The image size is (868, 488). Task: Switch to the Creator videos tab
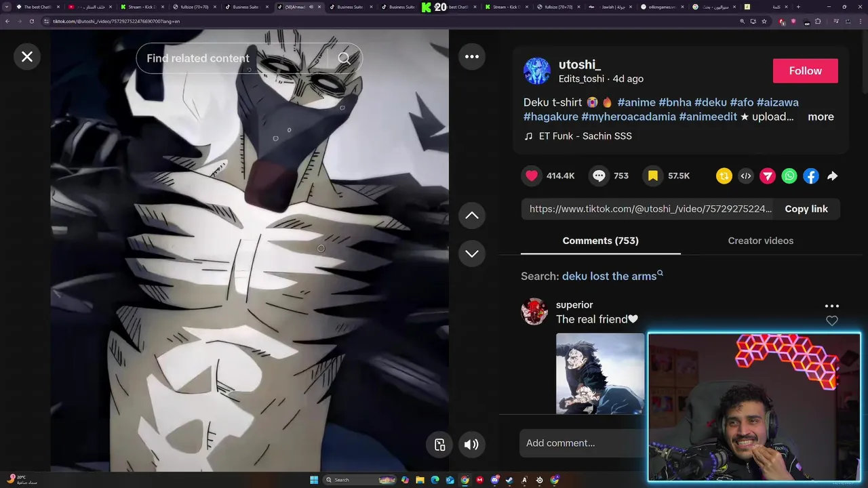[760, 241]
